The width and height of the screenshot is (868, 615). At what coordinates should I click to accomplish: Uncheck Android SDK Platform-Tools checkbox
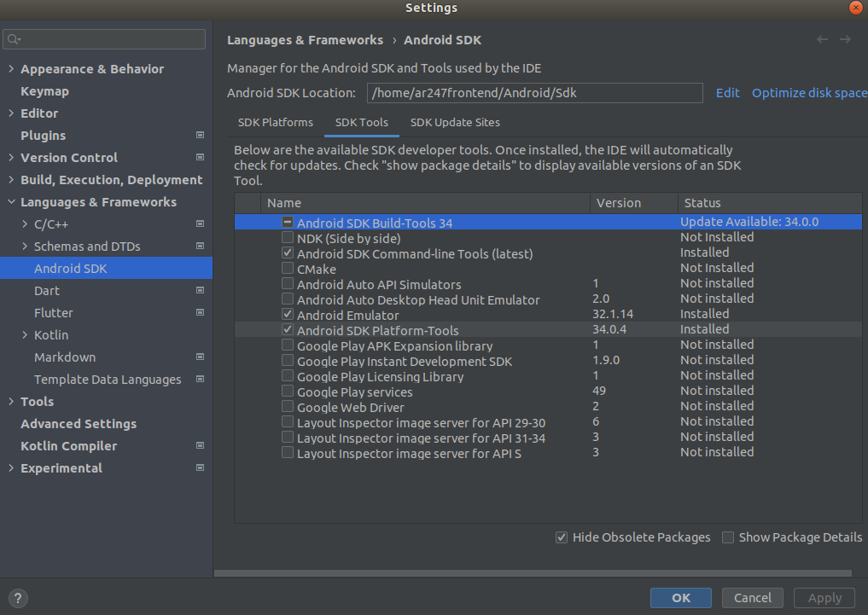click(x=288, y=329)
